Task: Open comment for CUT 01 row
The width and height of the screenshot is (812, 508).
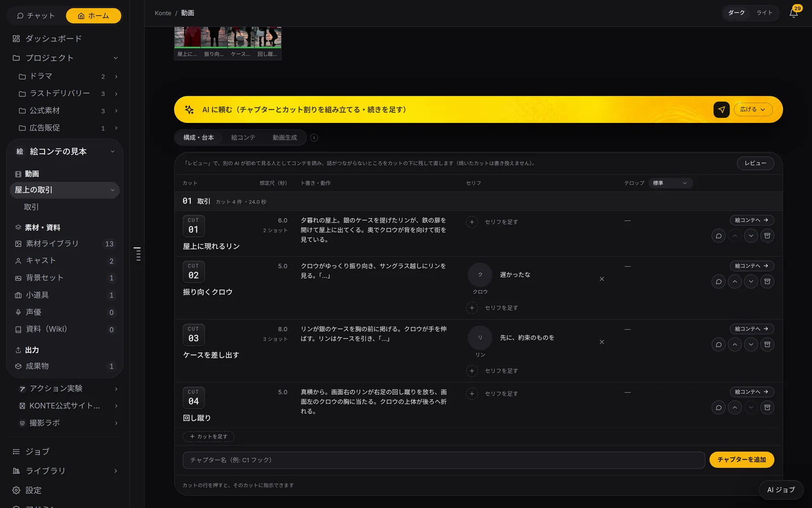Action: (x=719, y=236)
